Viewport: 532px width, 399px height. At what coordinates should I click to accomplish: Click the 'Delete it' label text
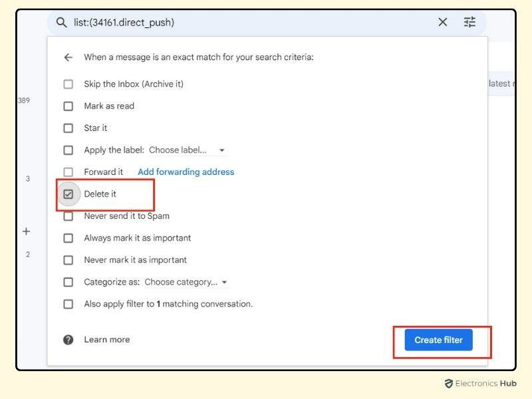[x=100, y=194]
